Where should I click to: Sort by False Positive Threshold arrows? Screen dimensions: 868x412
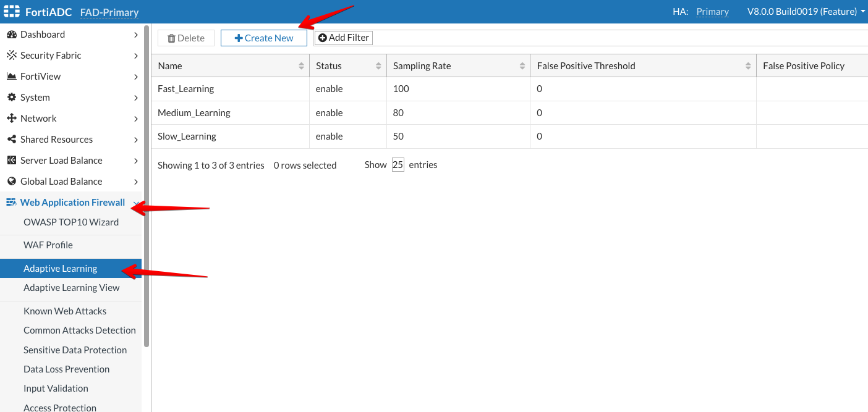(748, 66)
